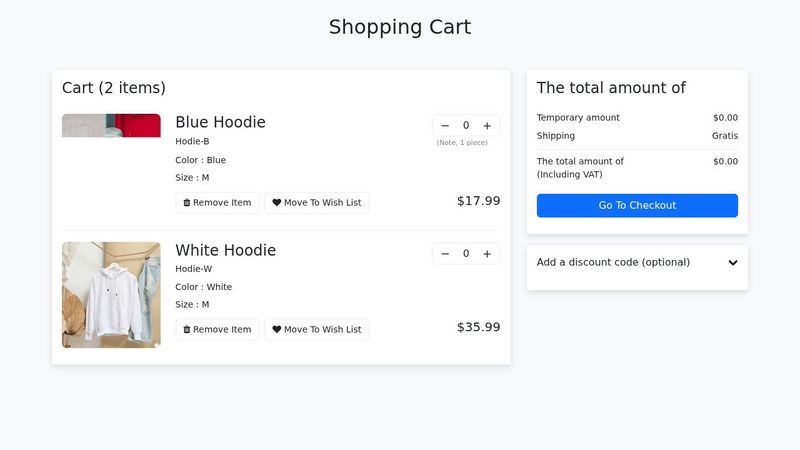
Task: Click heart icon for White Hoodie
Action: pyautogui.click(x=277, y=330)
